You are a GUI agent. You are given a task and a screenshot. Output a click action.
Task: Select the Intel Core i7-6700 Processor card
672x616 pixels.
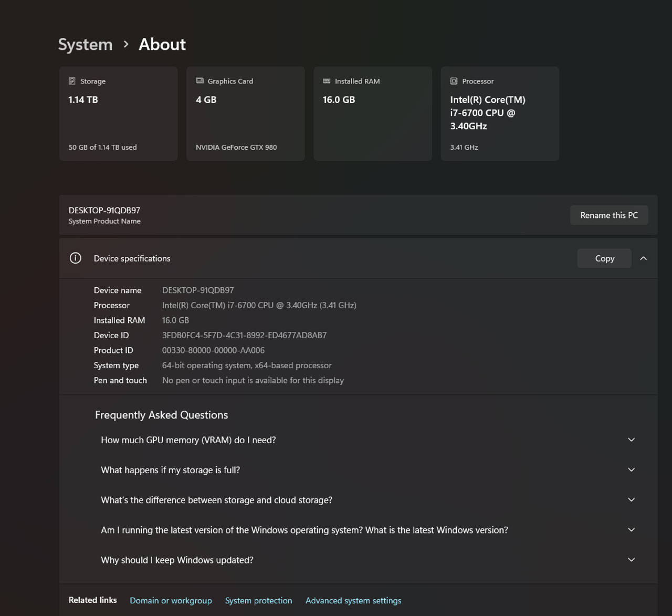(500, 113)
